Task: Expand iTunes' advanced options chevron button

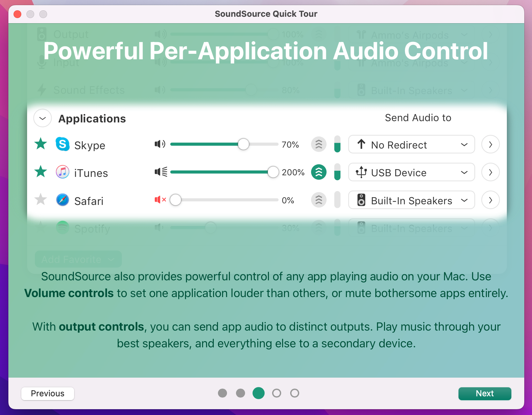Action: (x=490, y=172)
